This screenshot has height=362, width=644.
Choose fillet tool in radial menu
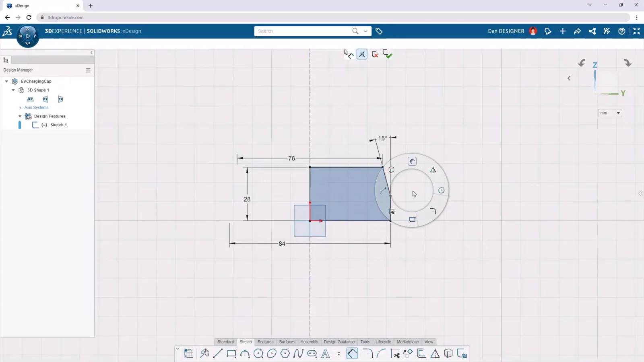(433, 211)
